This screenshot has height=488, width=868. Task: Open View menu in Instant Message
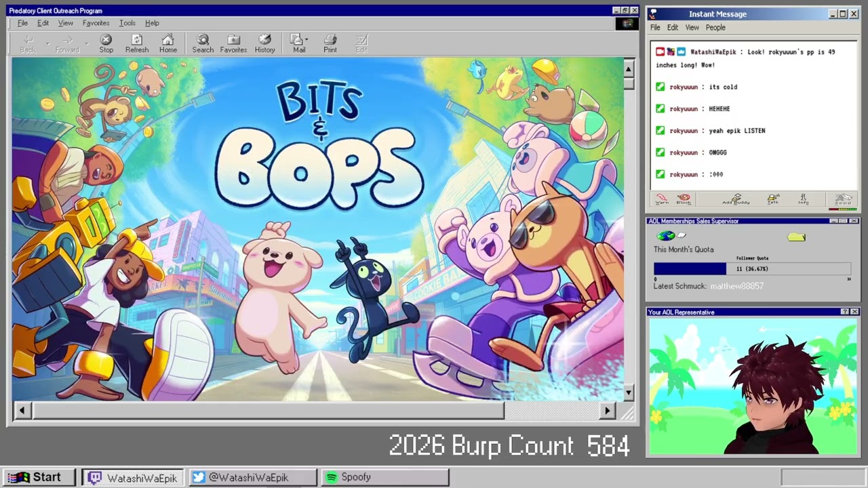coord(692,28)
